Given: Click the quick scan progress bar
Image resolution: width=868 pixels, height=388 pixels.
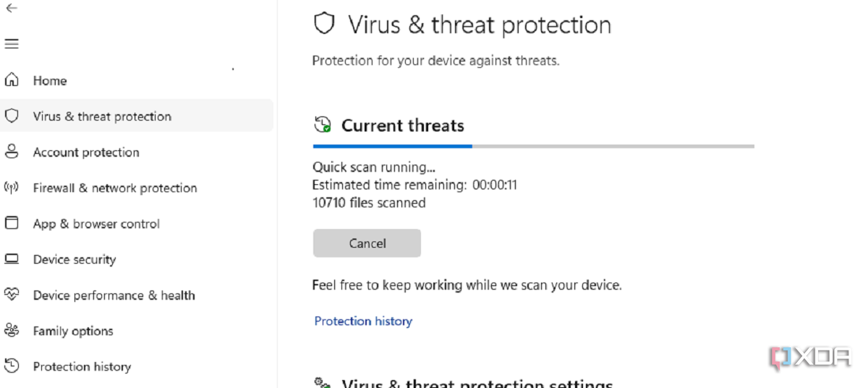Looking at the screenshot, I should (x=533, y=146).
